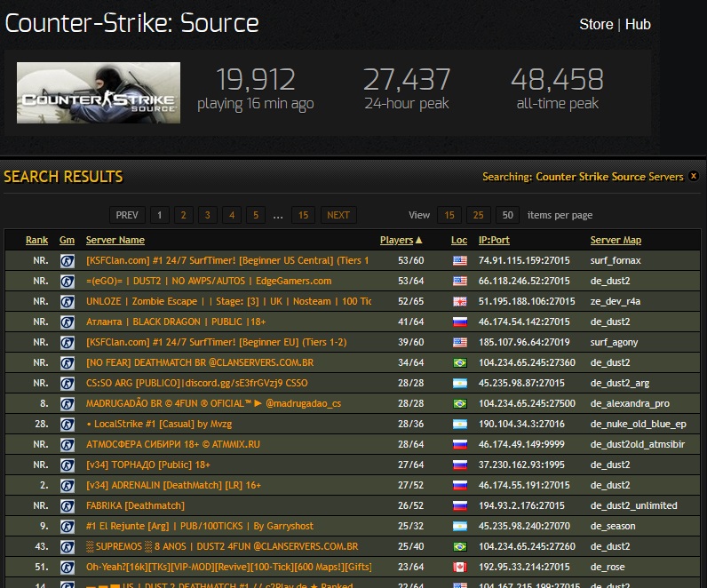Viewport: 707px width, 588px height.
Task: Select IP 74.91.115.159:27015
Action: coord(524,260)
